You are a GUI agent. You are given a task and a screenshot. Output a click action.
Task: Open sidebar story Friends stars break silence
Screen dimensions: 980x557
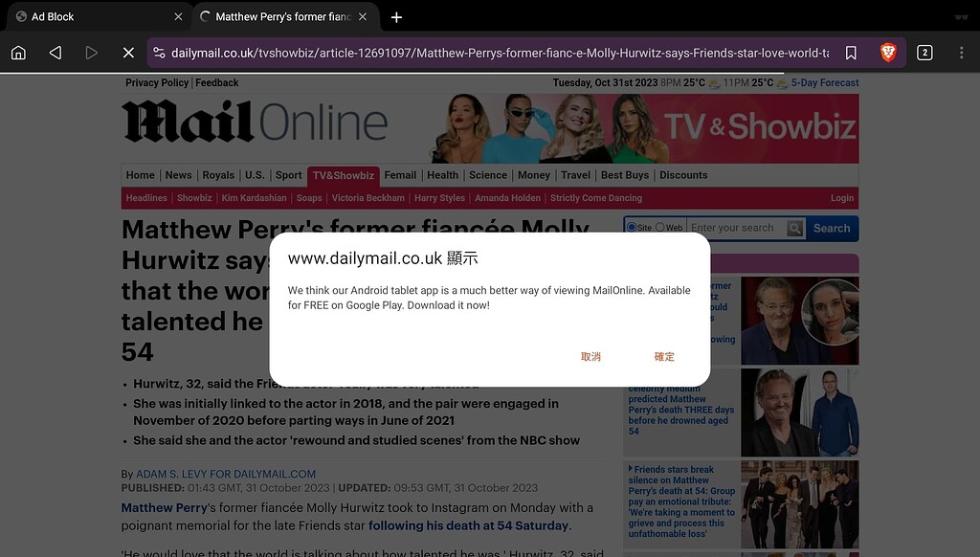pos(681,501)
